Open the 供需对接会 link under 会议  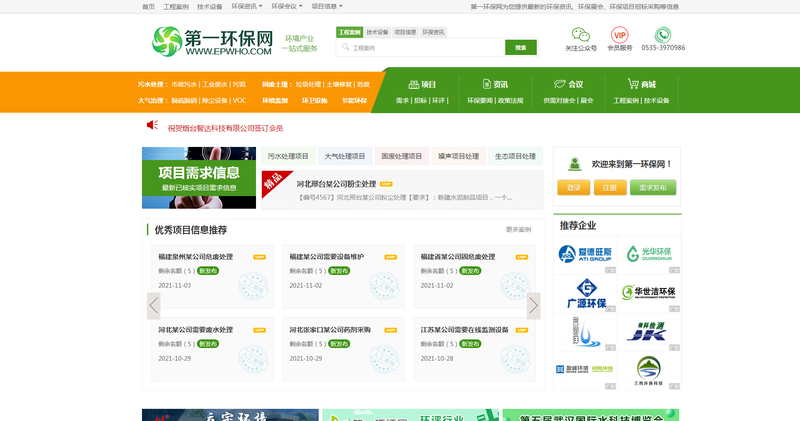[559, 101]
